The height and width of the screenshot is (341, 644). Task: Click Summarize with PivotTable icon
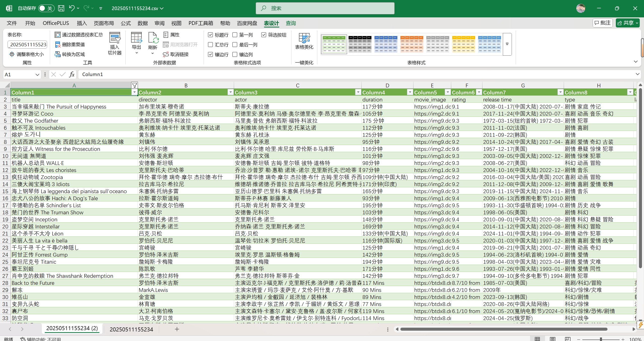pos(58,35)
